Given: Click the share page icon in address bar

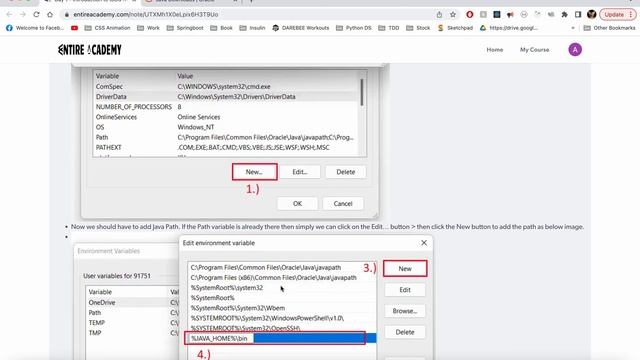Looking at the screenshot, I should tap(439, 14).
